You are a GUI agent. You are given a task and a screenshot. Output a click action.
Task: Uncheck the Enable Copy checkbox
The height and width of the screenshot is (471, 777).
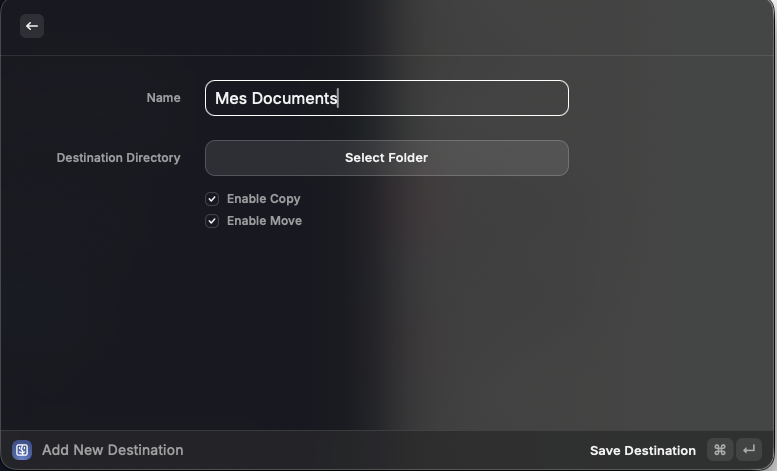212,199
